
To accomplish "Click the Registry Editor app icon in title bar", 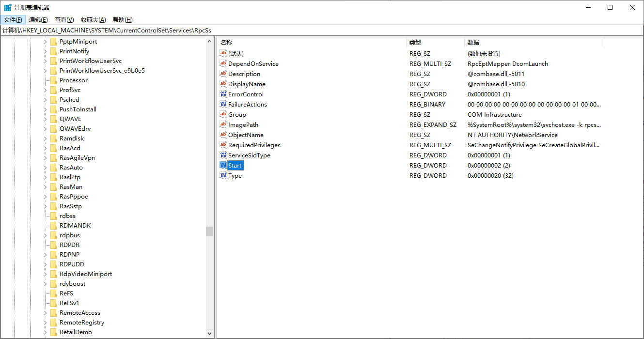I will click(x=8, y=7).
